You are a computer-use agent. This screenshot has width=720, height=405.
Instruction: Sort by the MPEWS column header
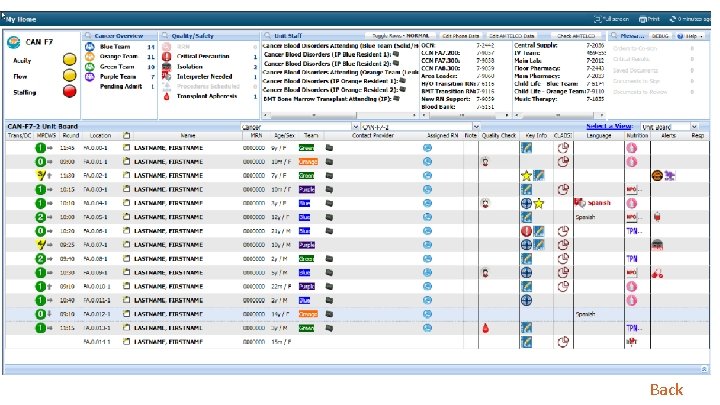(46, 135)
